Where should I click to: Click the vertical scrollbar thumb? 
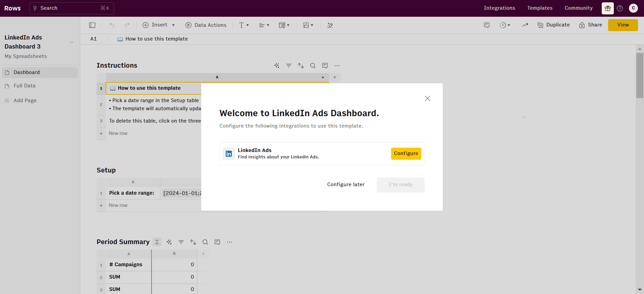click(640, 75)
